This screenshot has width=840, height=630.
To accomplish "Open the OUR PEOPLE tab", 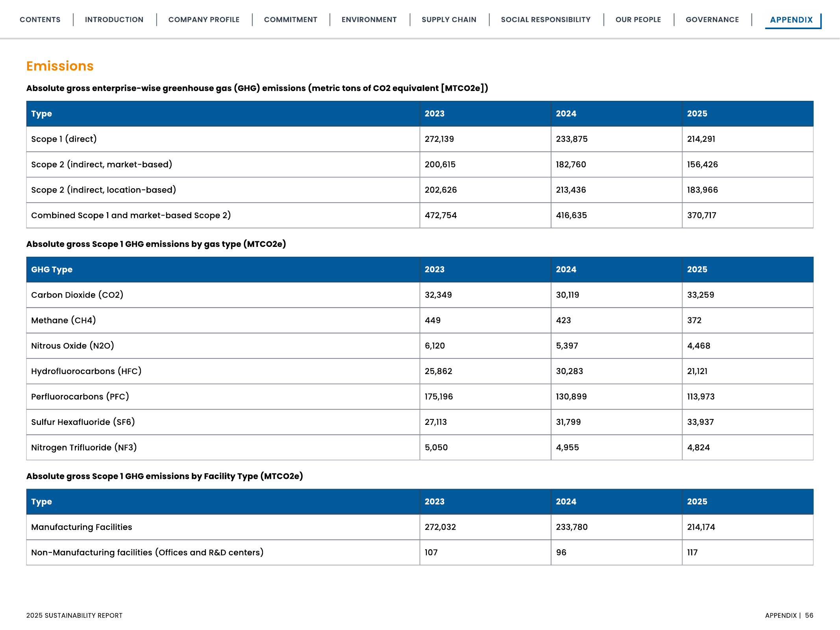I will pos(638,20).
